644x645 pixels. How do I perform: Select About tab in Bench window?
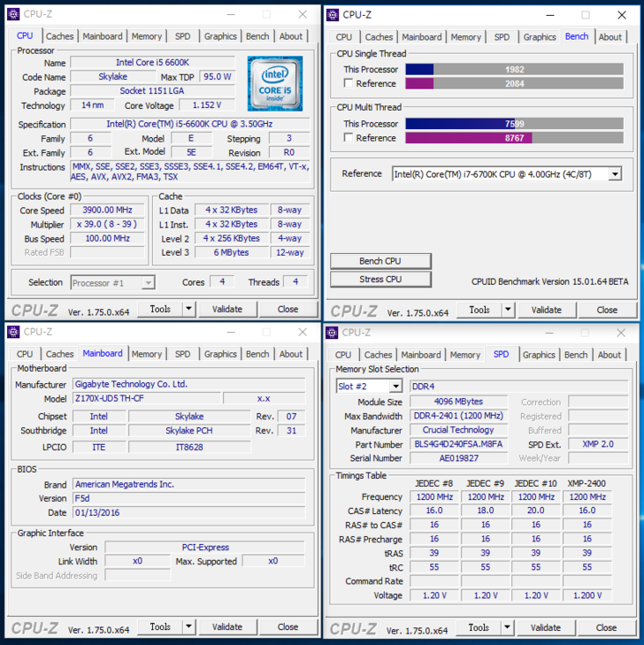(609, 37)
